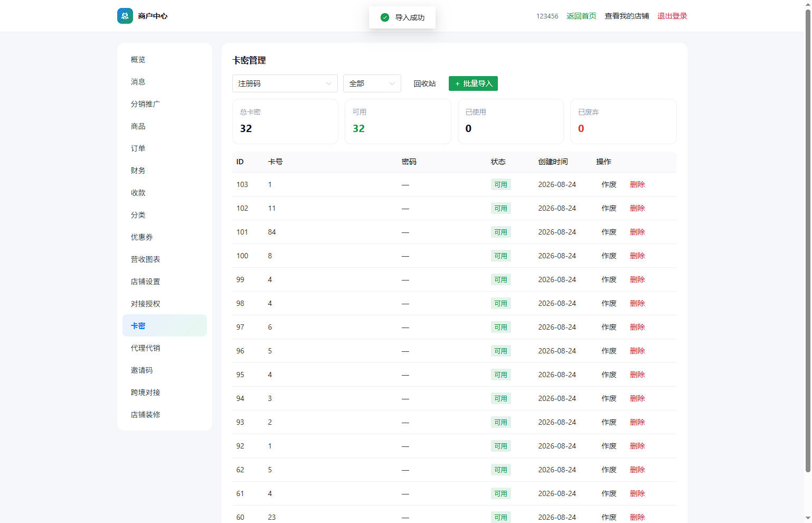812x523 pixels.
Task: Click the username 123456
Action: 547,16
